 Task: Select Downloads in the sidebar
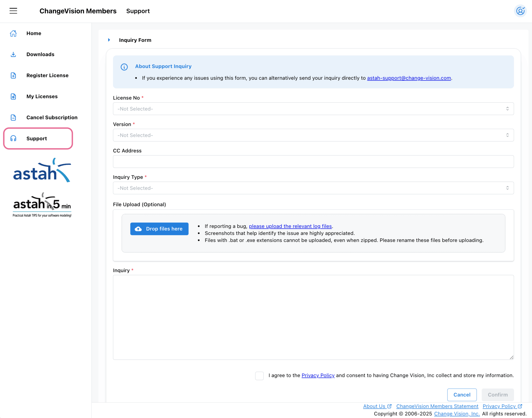coord(40,54)
